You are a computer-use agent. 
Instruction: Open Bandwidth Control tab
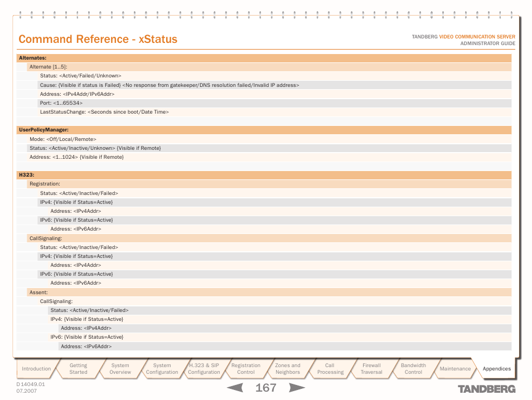click(x=413, y=368)
